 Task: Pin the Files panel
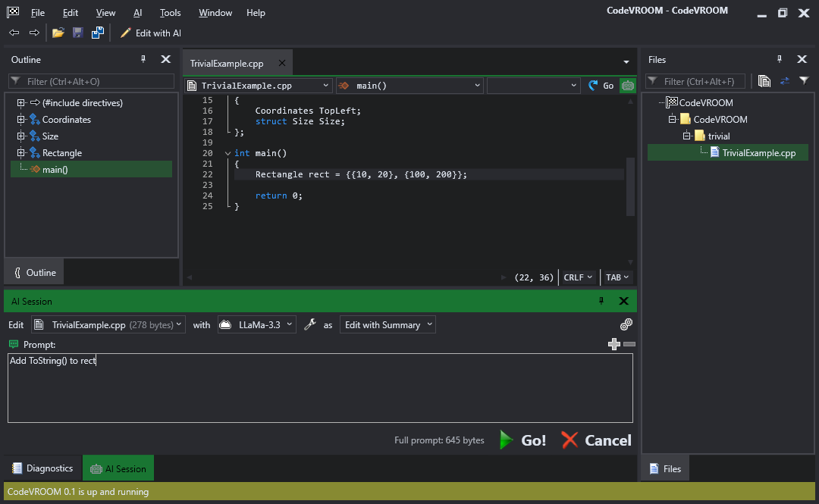[x=780, y=59]
